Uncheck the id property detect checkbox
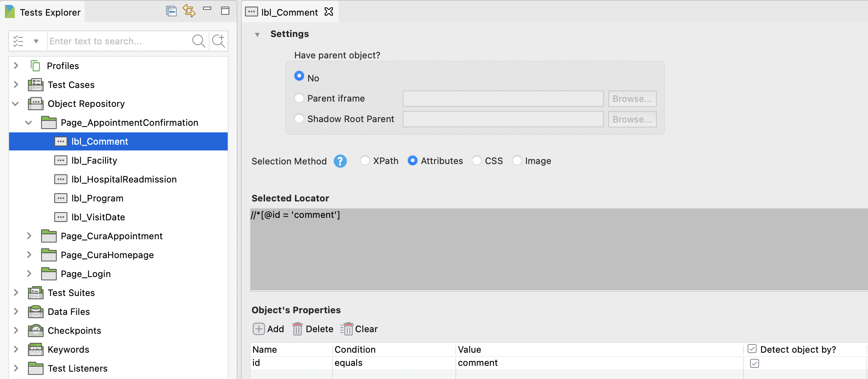Image resolution: width=868 pixels, height=379 pixels. click(x=754, y=363)
